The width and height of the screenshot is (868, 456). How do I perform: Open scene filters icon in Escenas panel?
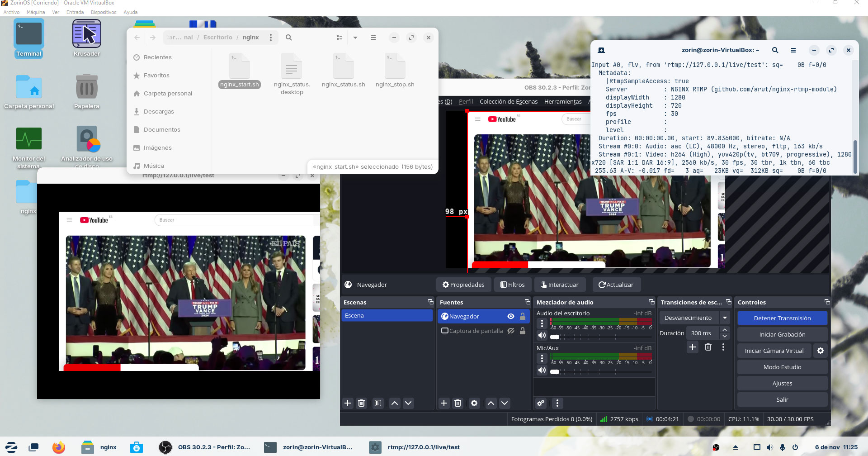[378, 403]
